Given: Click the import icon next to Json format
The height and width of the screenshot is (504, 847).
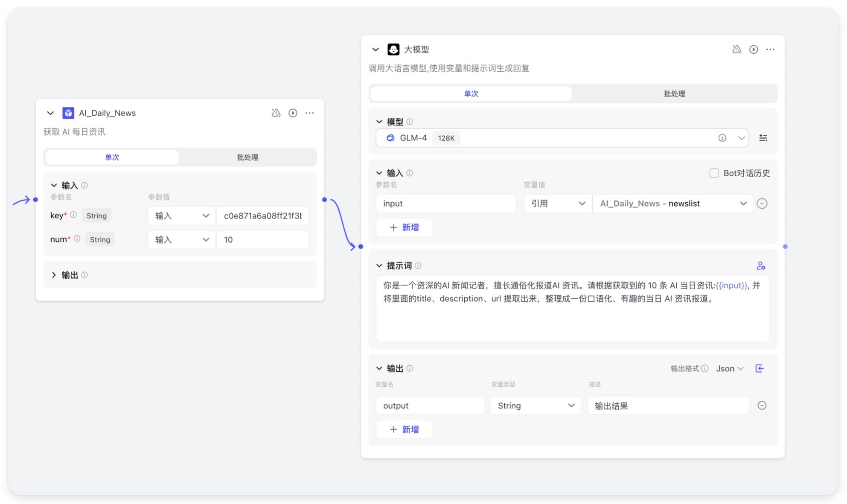Looking at the screenshot, I should [760, 368].
